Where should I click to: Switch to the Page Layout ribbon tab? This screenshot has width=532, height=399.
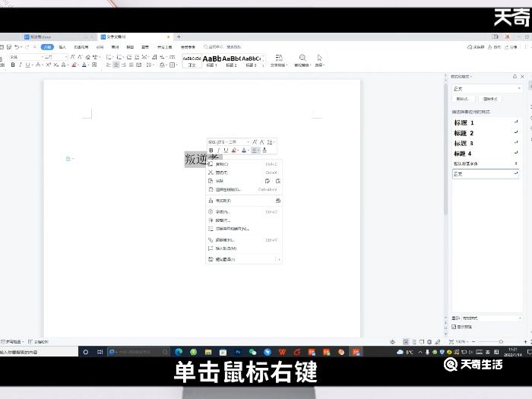click(81, 47)
